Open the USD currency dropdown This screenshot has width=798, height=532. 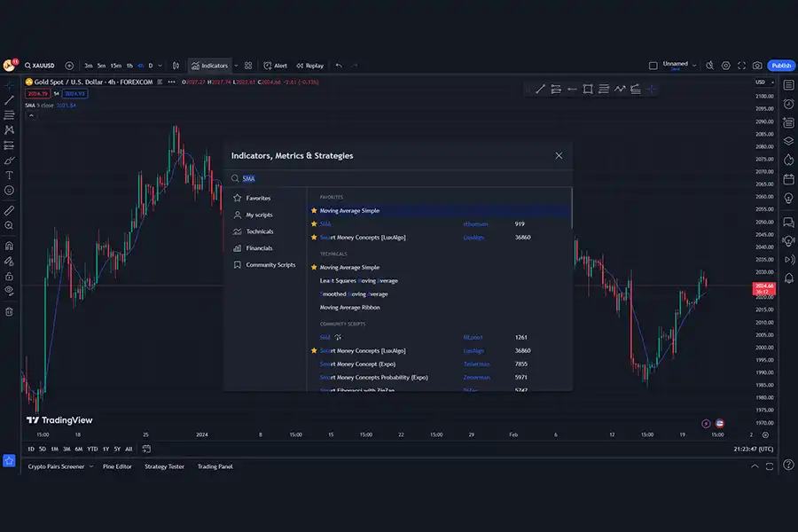pyautogui.click(x=764, y=82)
